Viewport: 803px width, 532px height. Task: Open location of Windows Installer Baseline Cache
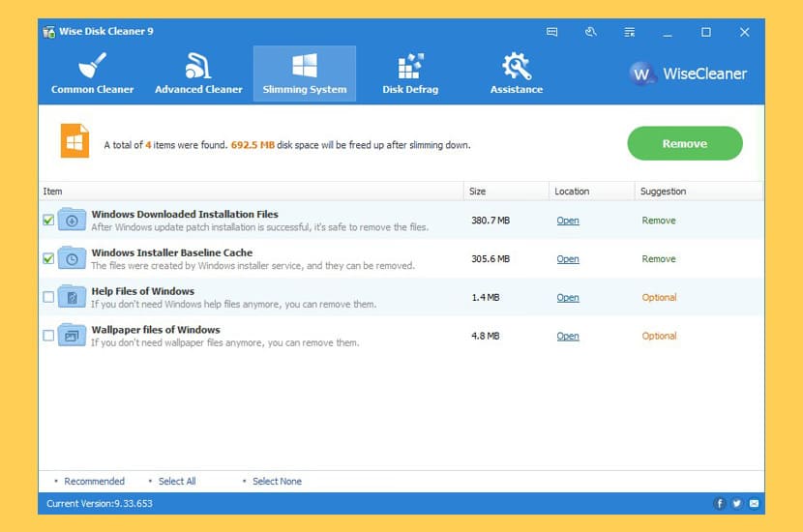click(x=568, y=259)
